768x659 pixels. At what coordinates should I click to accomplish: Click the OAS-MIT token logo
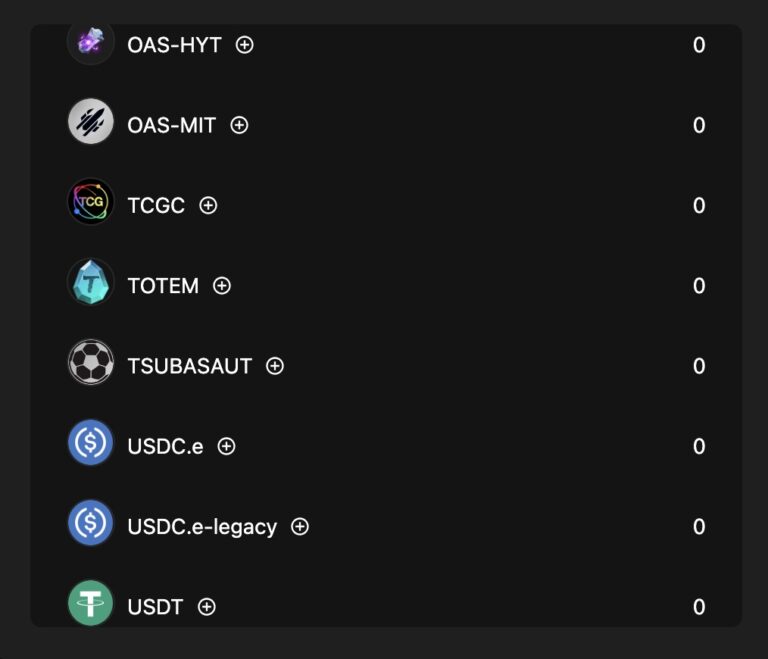point(91,122)
